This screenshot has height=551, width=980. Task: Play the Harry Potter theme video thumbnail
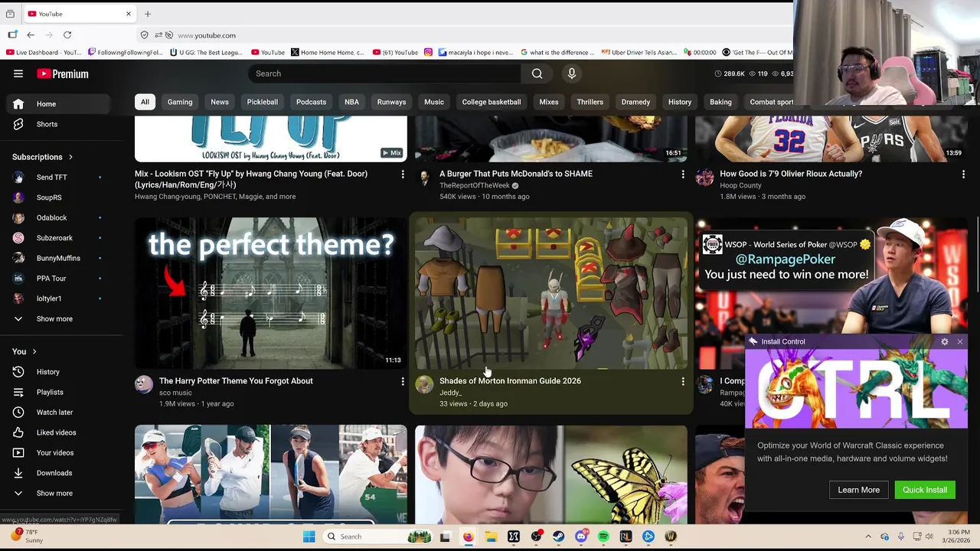271,293
